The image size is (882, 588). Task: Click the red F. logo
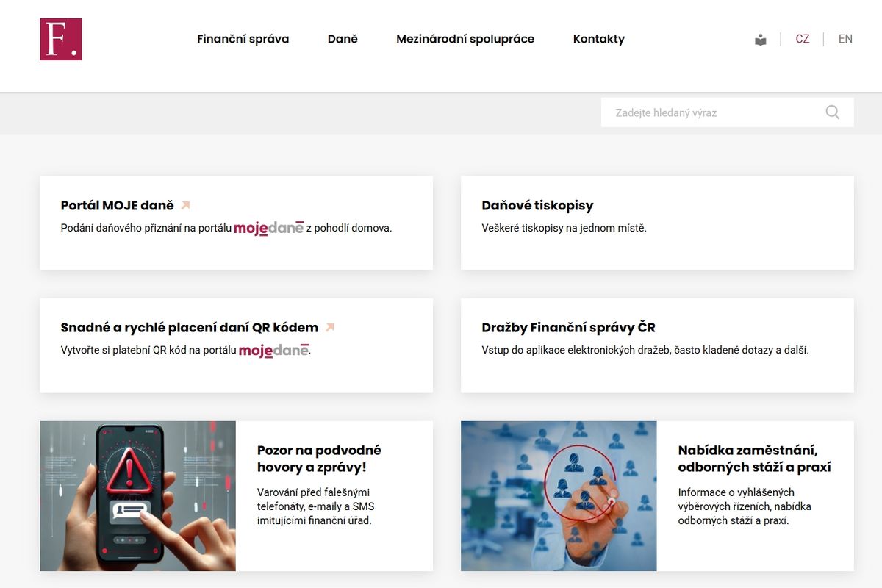click(x=61, y=39)
